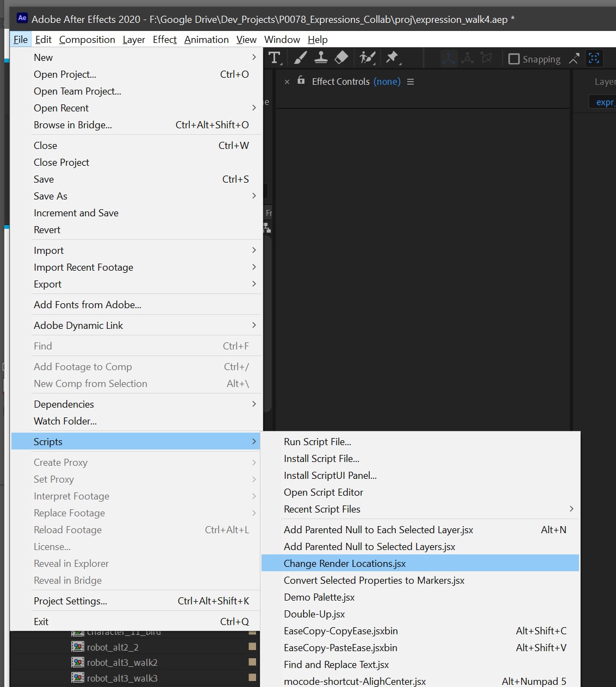Select the robot_alt3_walk3 project item name
616x687 pixels.
point(122,678)
